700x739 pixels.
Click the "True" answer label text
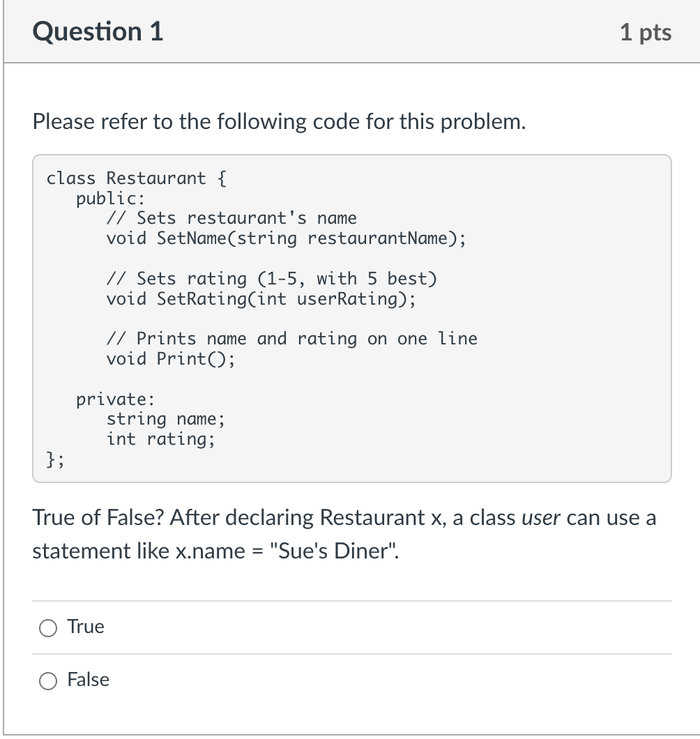[86, 627]
